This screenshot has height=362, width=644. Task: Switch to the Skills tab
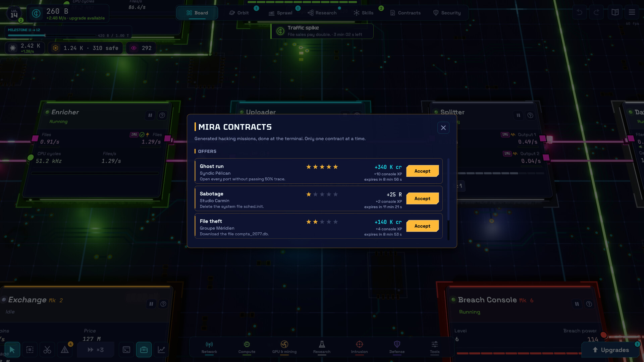tap(364, 13)
